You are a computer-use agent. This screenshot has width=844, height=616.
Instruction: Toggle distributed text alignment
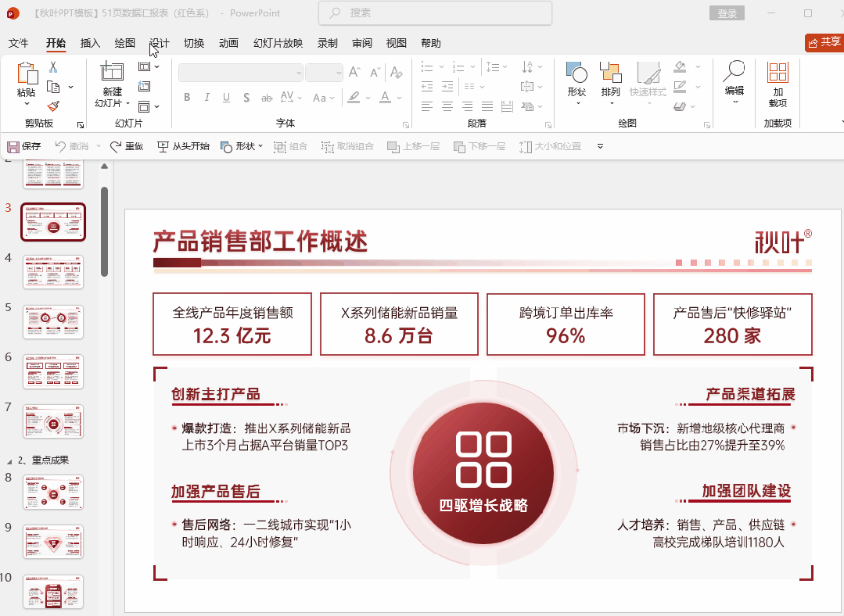(507, 106)
